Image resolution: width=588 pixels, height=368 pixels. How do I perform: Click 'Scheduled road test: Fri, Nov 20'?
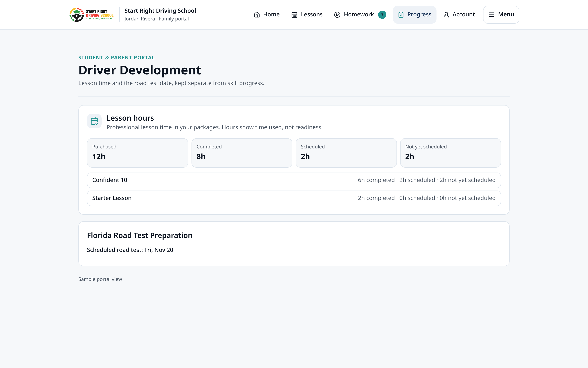130,250
